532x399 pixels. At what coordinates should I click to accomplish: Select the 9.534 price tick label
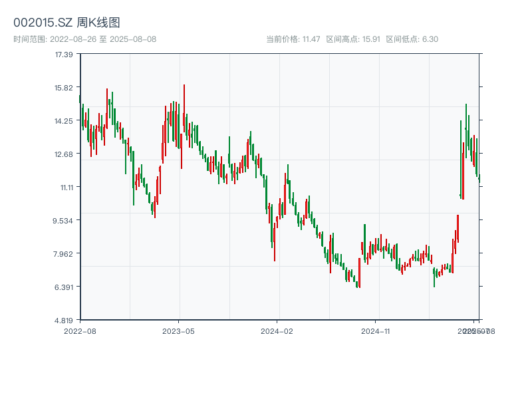[x=64, y=220]
